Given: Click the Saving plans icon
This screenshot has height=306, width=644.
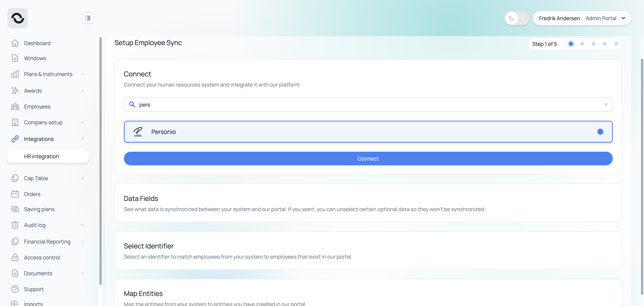Looking at the screenshot, I should click(15, 209).
